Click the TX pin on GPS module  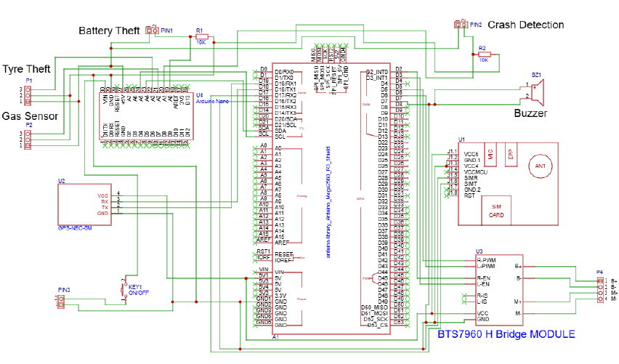pos(105,207)
